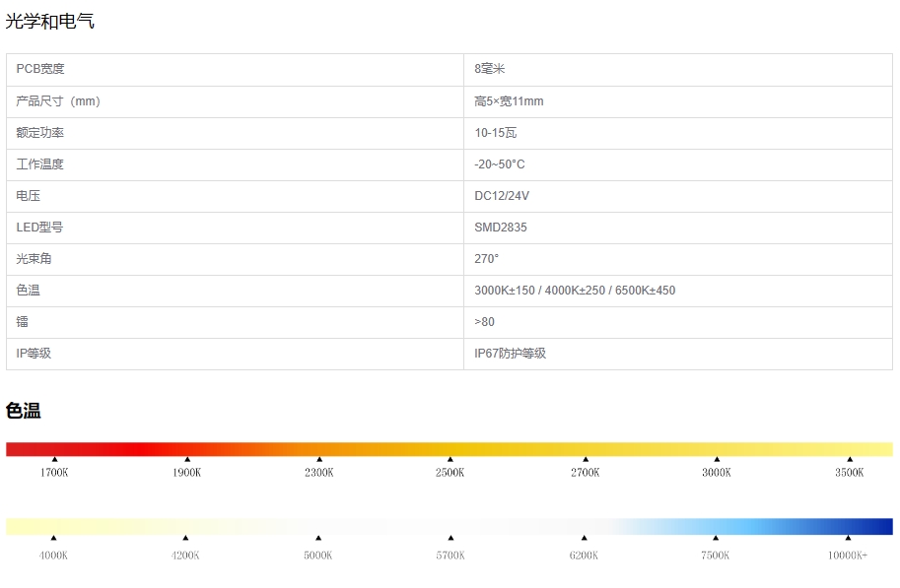Viewport: 900px width, 588px height.
Task: Click the triangle marker above 1700K
Action: pos(54,459)
